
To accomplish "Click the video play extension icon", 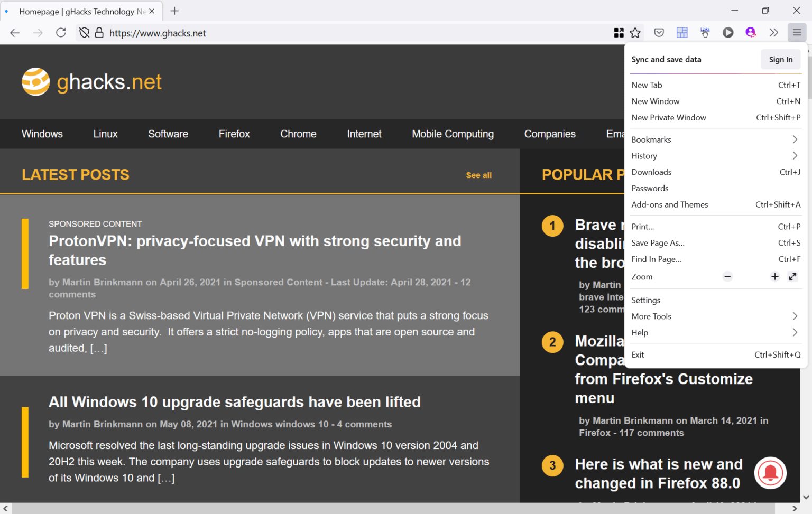I will click(x=728, y=32).
